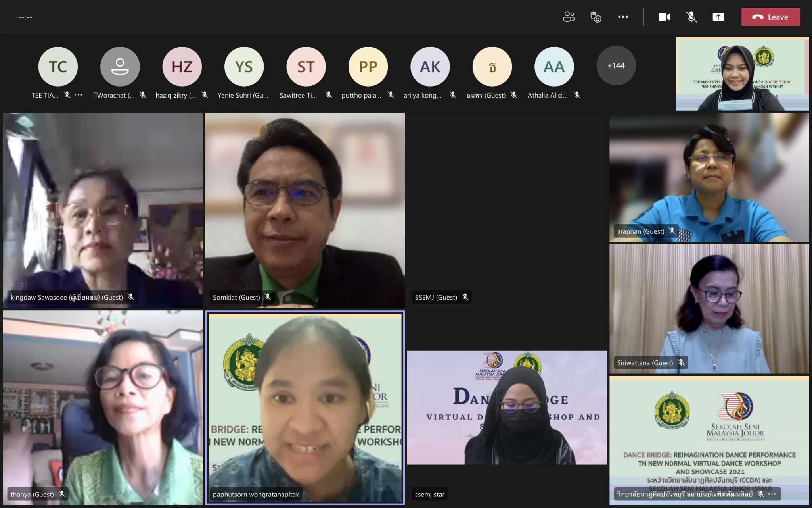812x508 pixels.
Task: Click the SSEMJ (Guest) name label
Action: click(x=436, y=297)
